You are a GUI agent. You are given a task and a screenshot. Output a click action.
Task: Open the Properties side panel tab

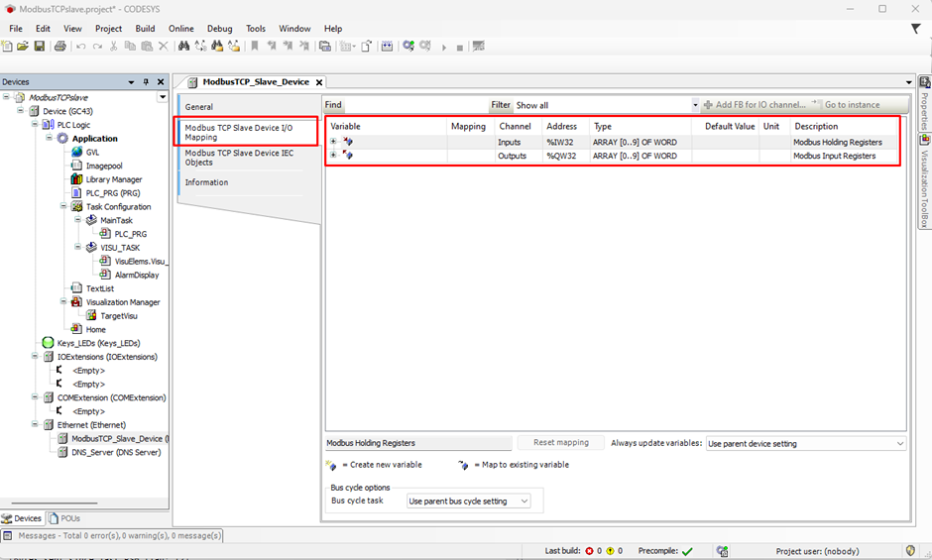(x=925, y=105)
